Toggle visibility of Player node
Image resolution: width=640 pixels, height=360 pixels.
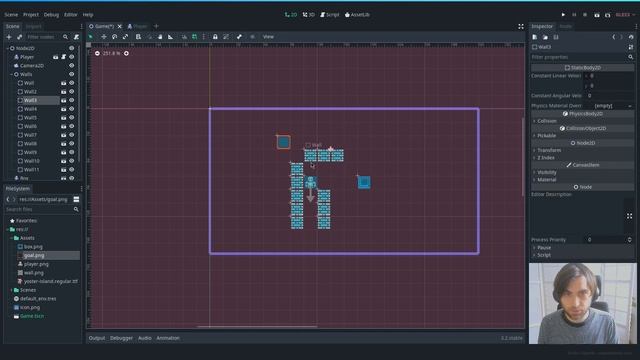[71, 57]
